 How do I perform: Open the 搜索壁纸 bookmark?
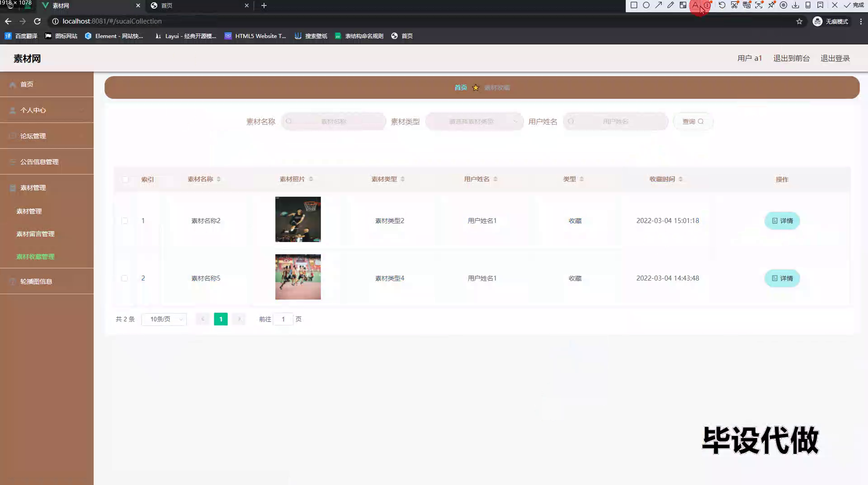[x=311, y=36]
